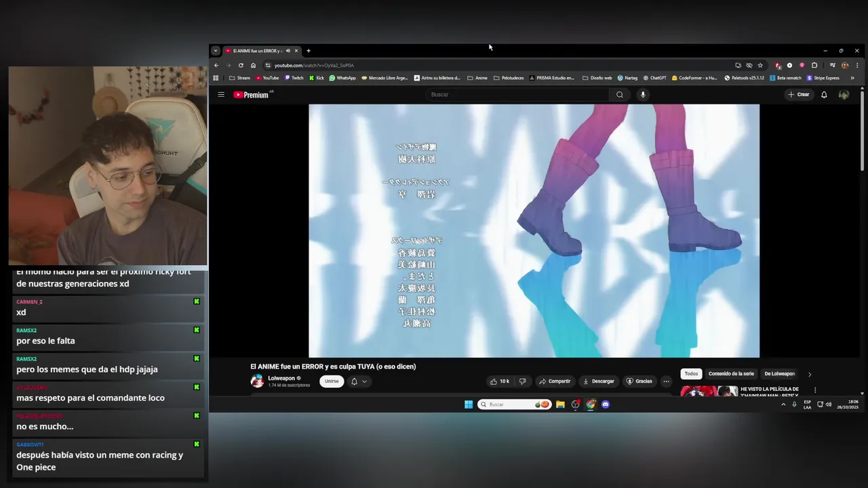Open the Twitch bookmark

(x=294, y=78)
